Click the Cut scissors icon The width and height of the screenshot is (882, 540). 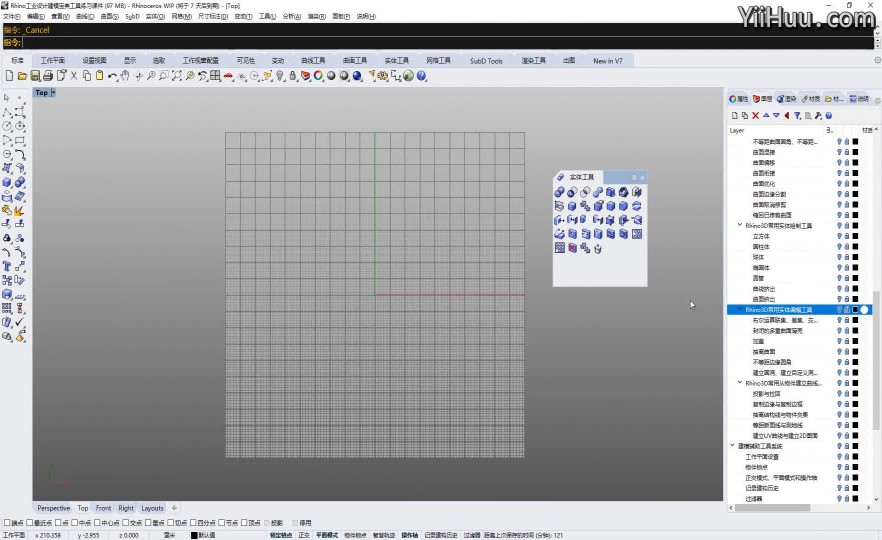74,75
